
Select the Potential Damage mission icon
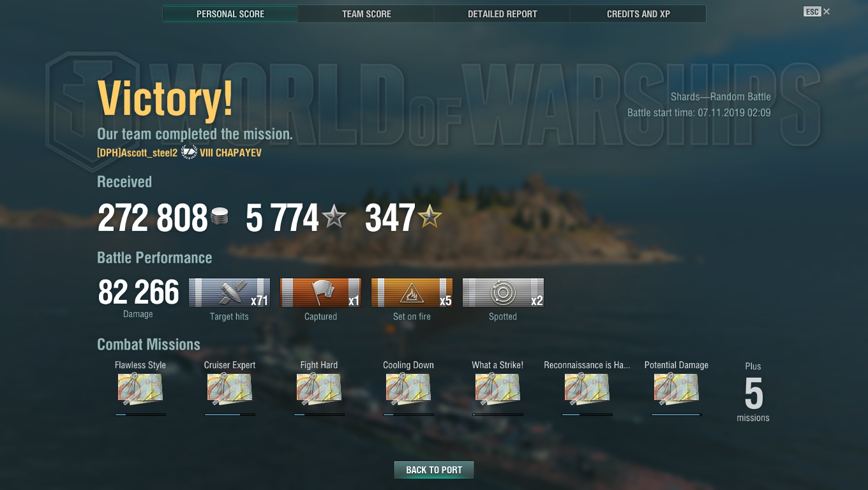(x=677, y=389)
